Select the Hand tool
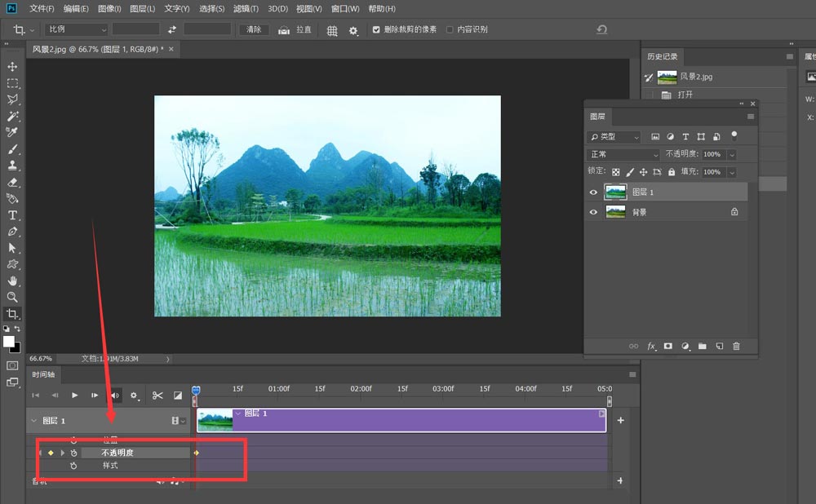Viewport: 816px width, 504px height. [x=12, y=281]
